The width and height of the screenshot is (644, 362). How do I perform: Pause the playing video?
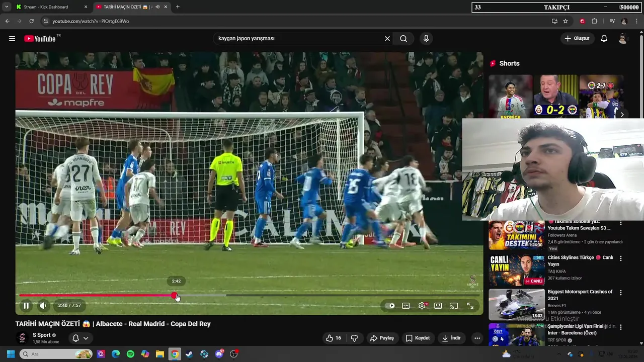coord(26,306)
